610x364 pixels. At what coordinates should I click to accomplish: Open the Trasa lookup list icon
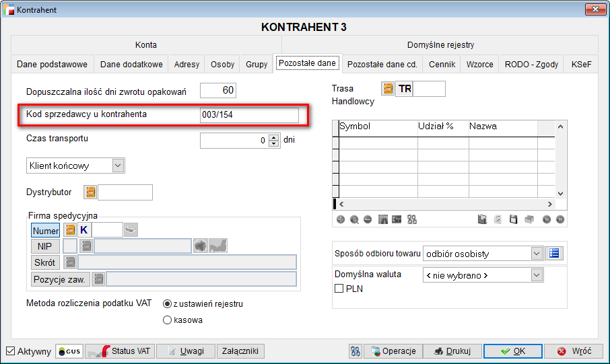pyautogui.click(x=388, y=89)
